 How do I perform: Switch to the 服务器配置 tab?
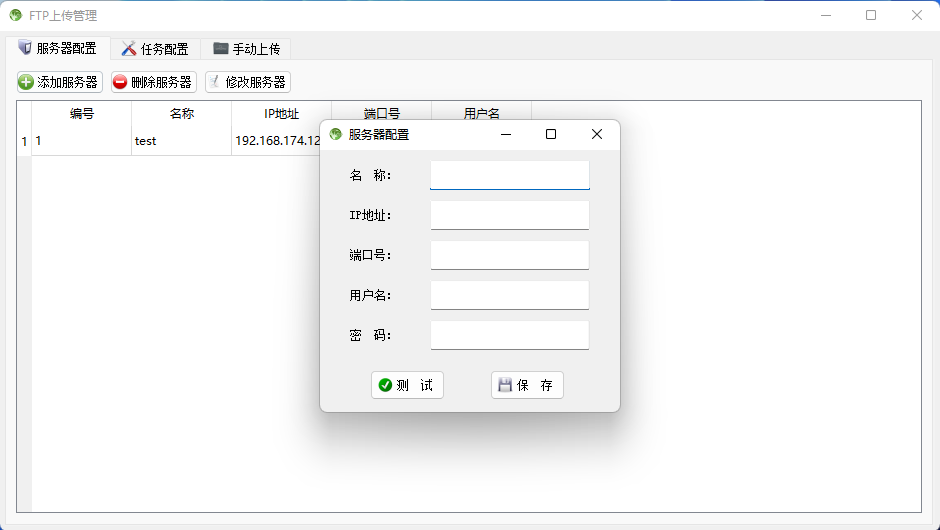click(x=58, y=48)
